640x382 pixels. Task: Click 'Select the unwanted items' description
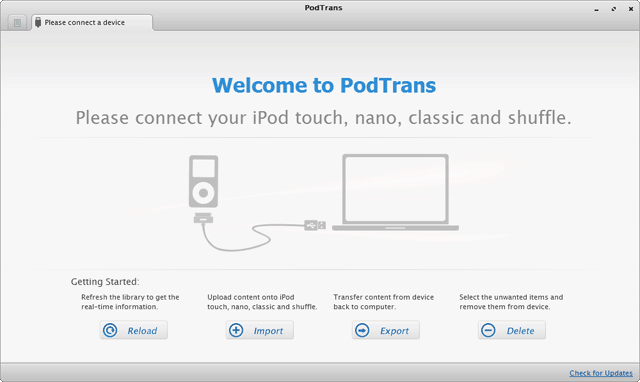click(511, 302)
